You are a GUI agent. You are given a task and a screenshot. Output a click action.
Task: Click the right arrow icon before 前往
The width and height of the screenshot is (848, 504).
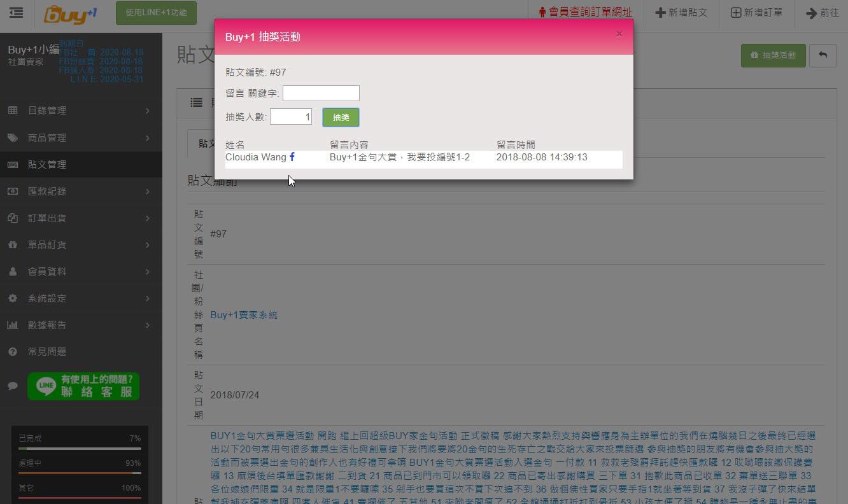tap(811, 13)
